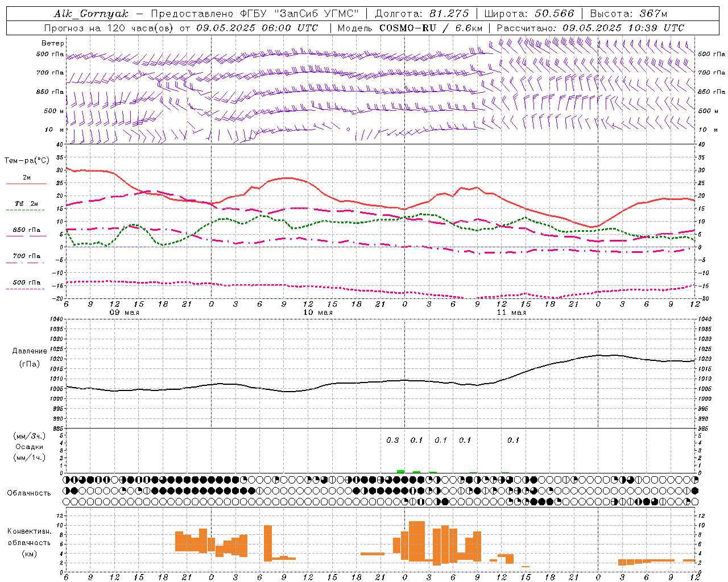Select the 2м legend entry
Screen dimensions: 728x582
(x=27, y=178)
